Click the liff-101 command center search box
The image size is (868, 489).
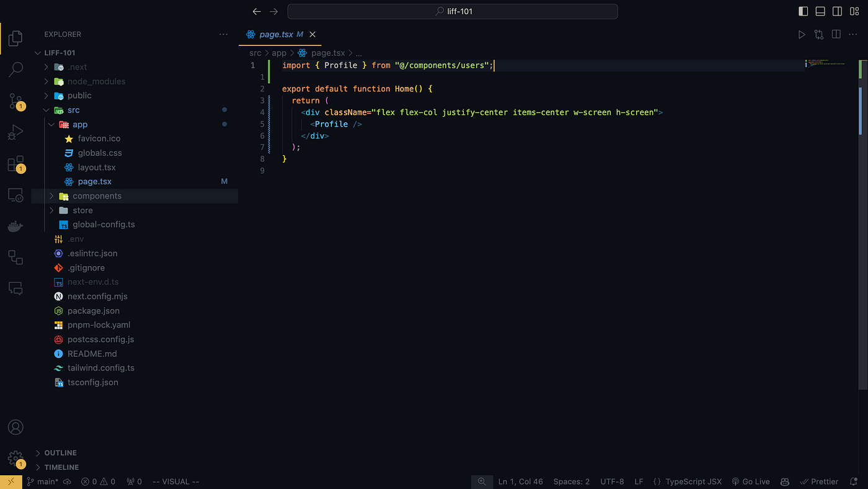tap(453, 11)
